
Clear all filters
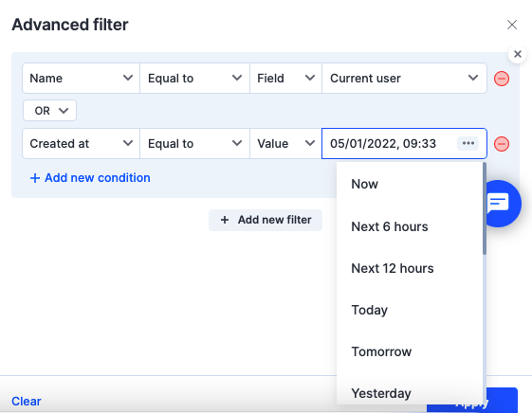click(x=27, y=401)
